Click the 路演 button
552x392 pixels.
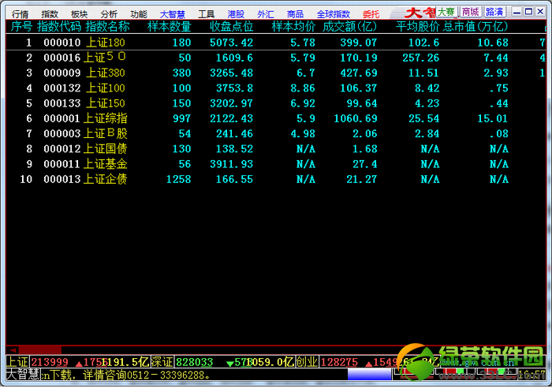(x=494, y=12)
